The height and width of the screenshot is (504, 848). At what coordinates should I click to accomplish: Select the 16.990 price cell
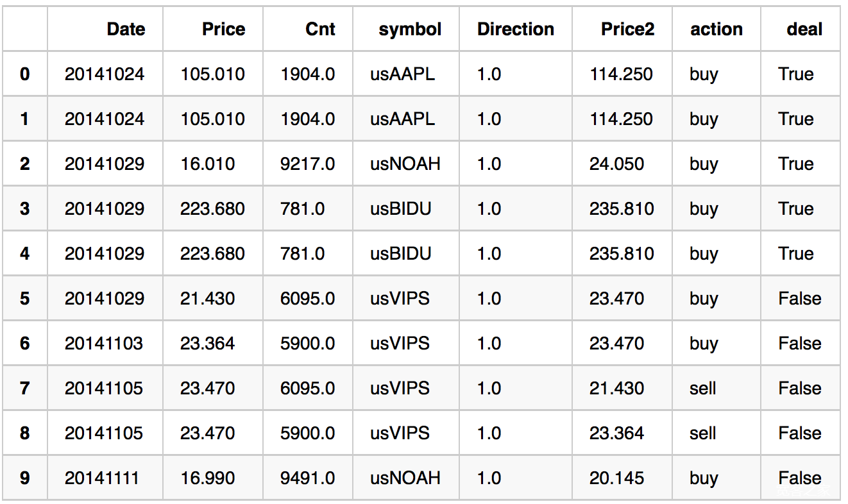pyautogui.click(x=207, y=478)
